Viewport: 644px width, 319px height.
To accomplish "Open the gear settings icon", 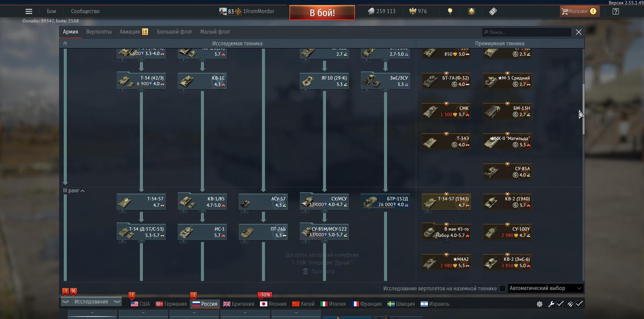I will (539, 304).
